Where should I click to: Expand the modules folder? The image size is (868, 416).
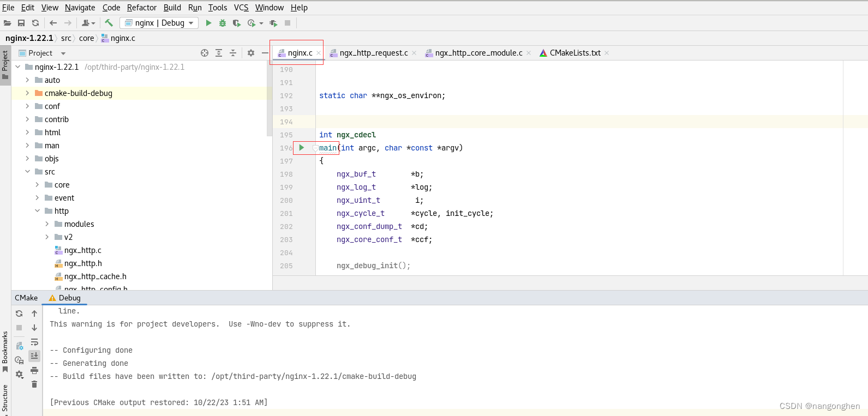pyautogui.click(x=47, y=224)
